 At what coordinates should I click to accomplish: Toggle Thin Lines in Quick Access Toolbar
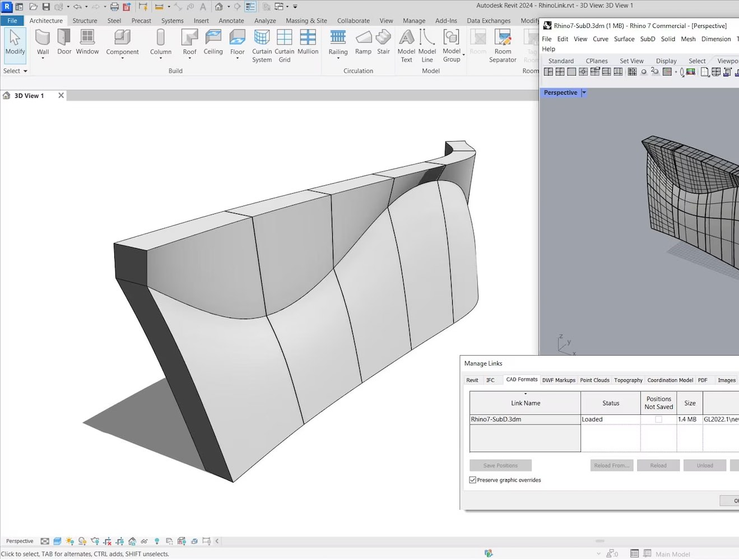[x=250, y=7]
